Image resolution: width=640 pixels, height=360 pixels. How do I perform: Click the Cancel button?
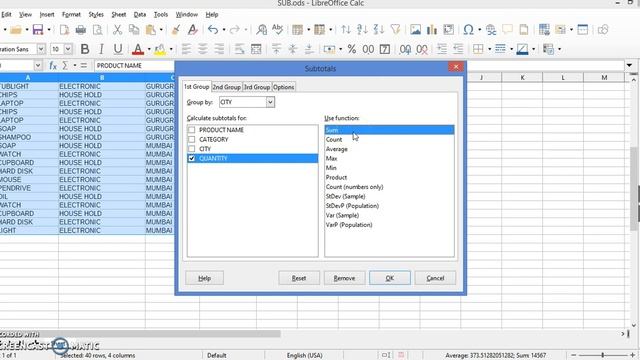click(435, 278)
